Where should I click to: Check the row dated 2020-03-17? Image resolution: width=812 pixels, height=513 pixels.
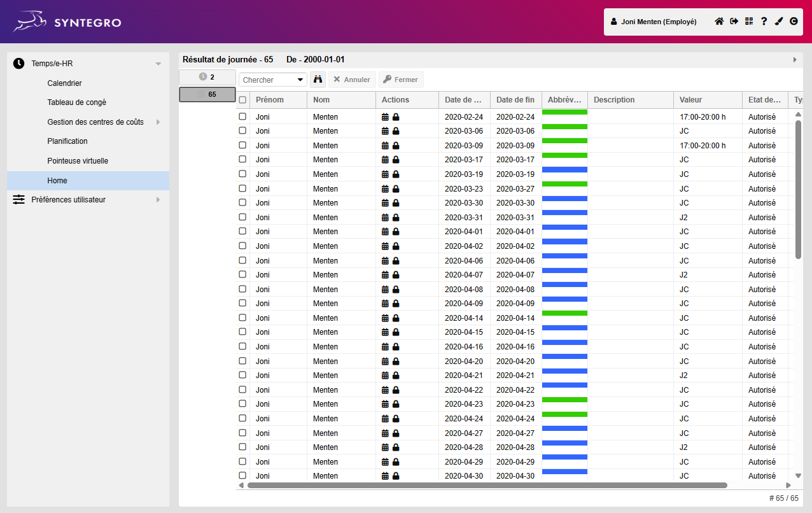click(242, 159)
